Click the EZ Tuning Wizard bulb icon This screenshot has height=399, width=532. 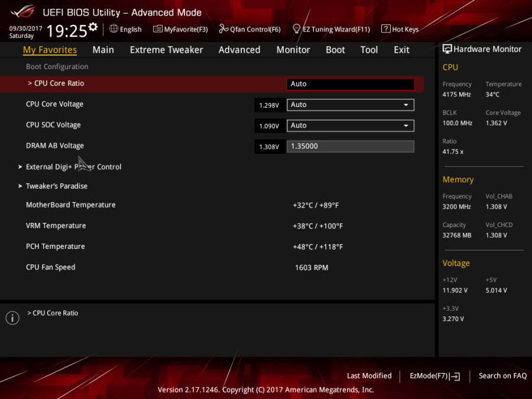pos(296,29)
